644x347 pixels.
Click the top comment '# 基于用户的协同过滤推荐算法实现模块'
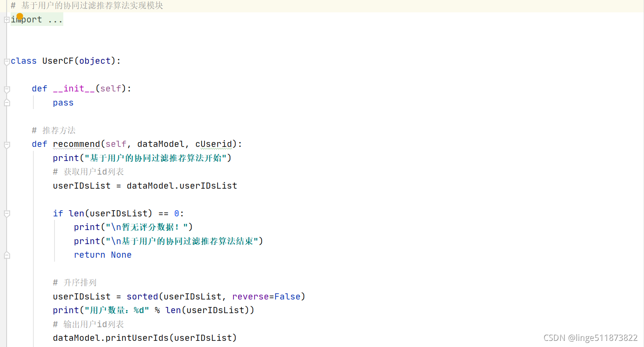[x=87, y=6]
